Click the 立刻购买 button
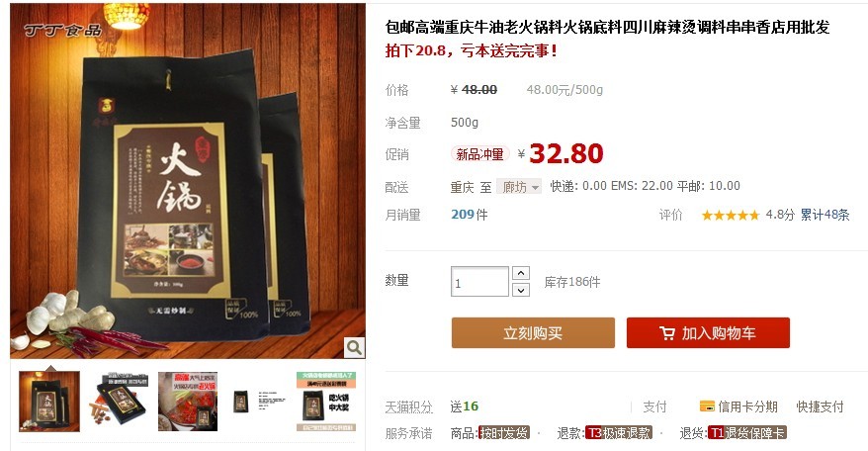868x451 pixels. [x=533, y=333]
